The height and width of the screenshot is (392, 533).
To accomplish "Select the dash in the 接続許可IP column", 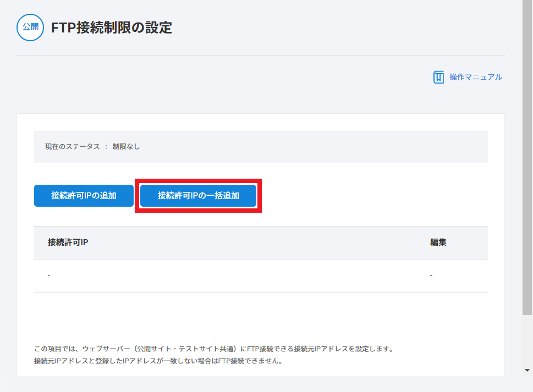I will (49, 275).
